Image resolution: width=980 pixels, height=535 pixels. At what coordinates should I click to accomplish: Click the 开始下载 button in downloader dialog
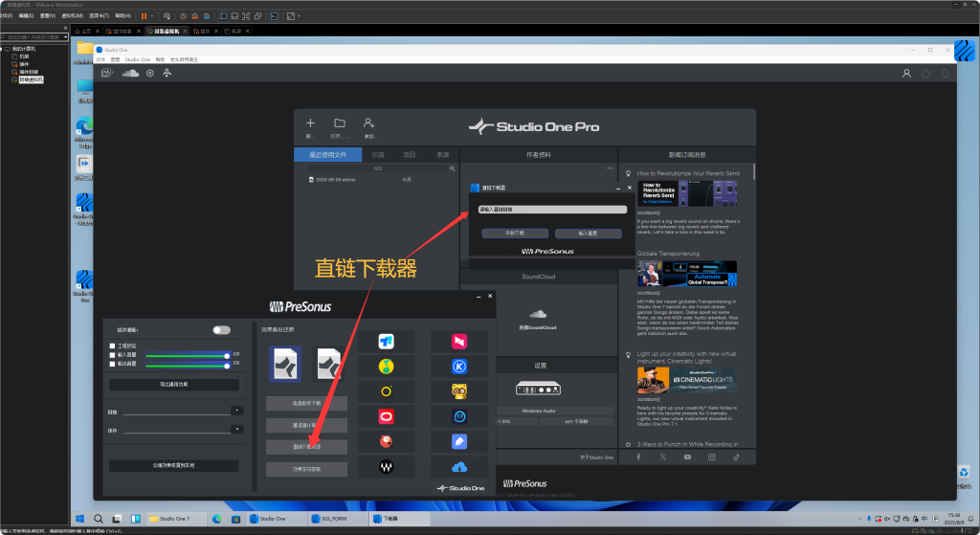(515, 234)
